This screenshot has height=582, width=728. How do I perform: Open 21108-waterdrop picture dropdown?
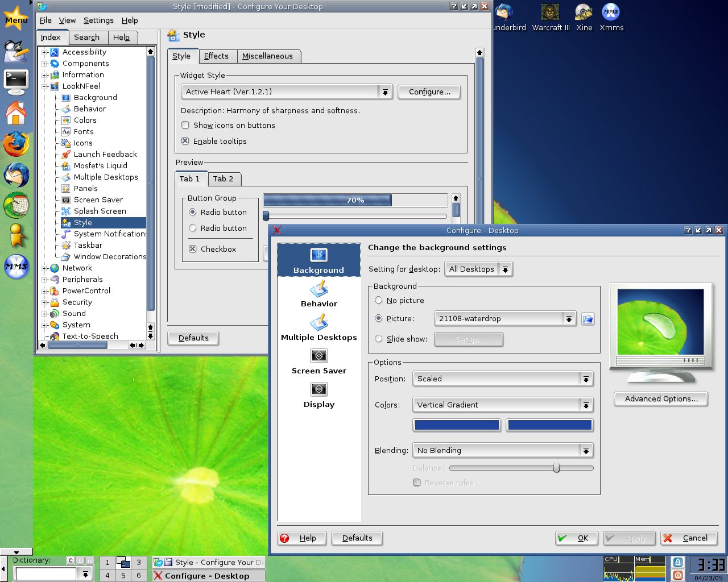[x=505, y=318]
